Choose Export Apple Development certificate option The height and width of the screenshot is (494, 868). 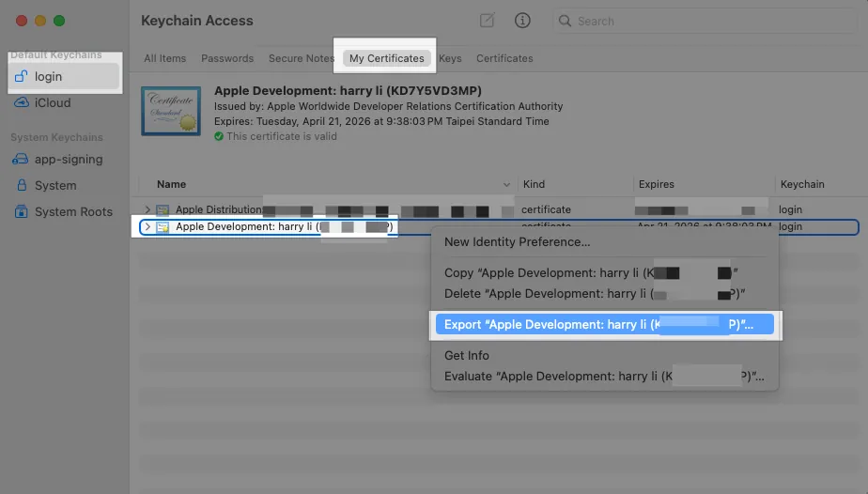point(599,325)
